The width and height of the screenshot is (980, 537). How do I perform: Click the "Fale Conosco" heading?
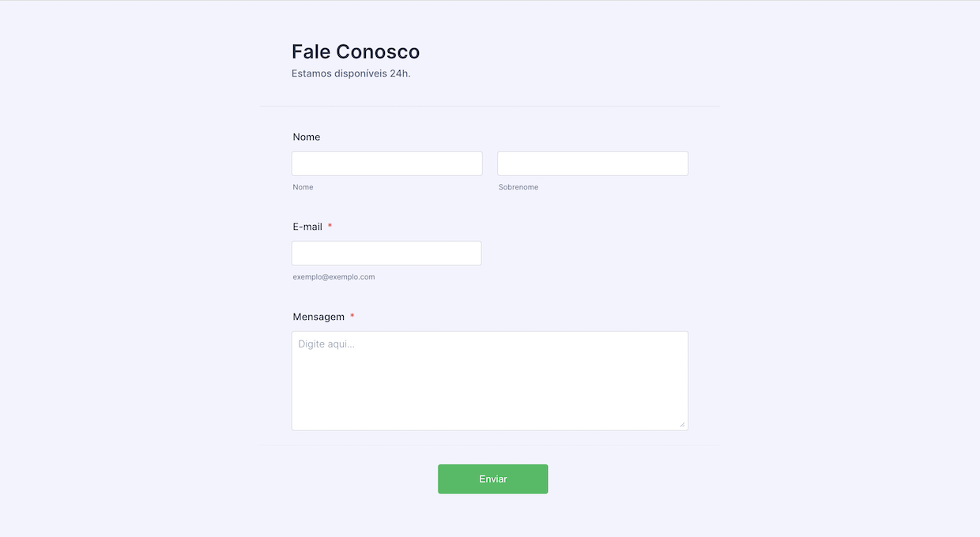click(356, 51)
